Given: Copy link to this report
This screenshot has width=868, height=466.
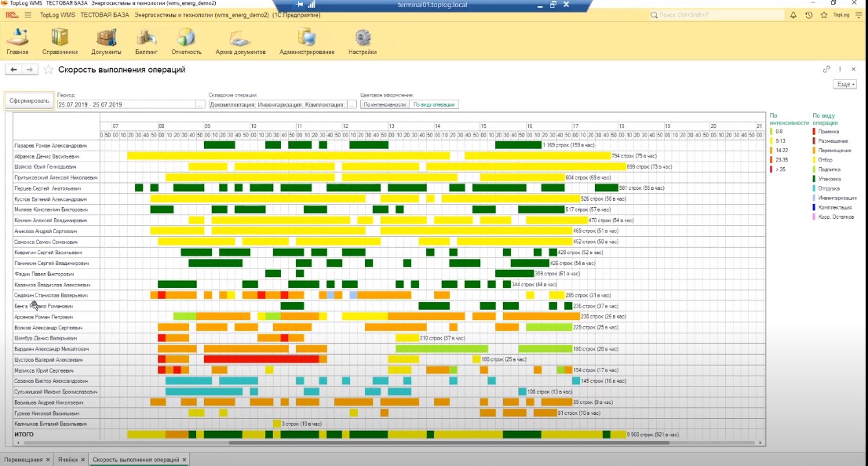Looking at the screenshot, I should click(826, 69).
